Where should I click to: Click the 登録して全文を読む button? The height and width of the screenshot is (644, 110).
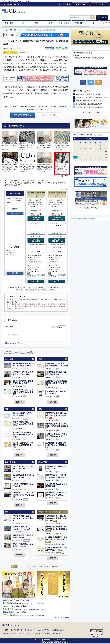[22, 115]
